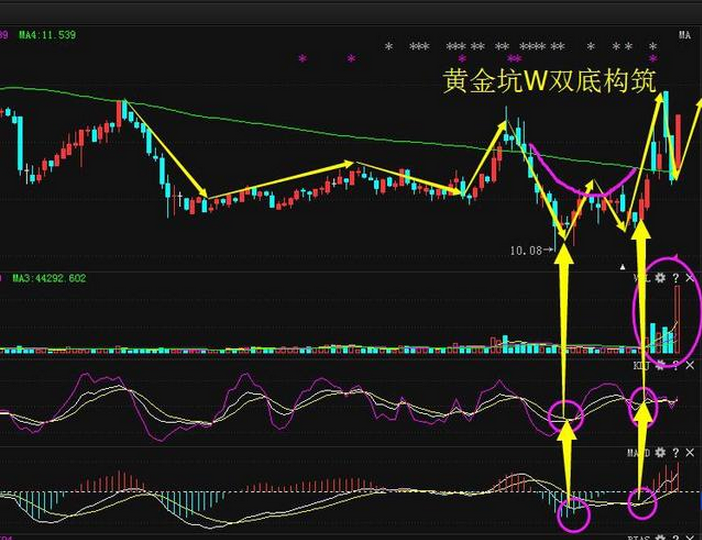The width and height of the screenshot is (702, 540).
Task: Click the leftmost purple asterisk marker
Action: tap(303, 60)
